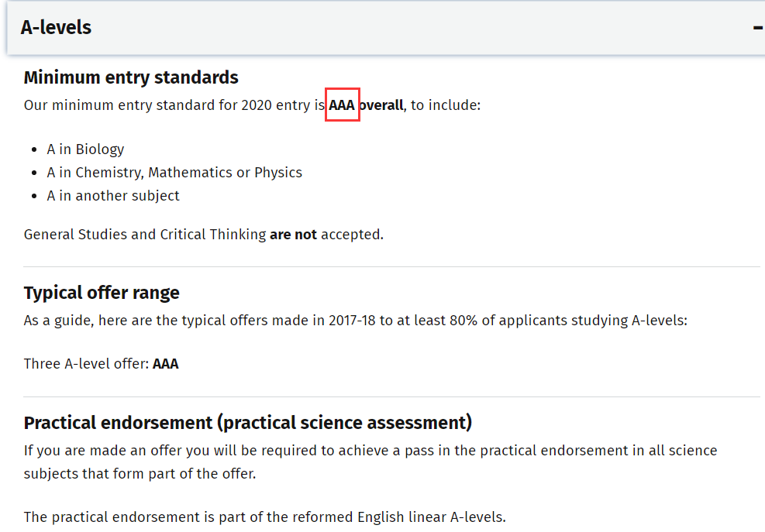This screenshot has height=532, width=765.
Task: Click the A in another subject bullet
Action: (113, 196)
